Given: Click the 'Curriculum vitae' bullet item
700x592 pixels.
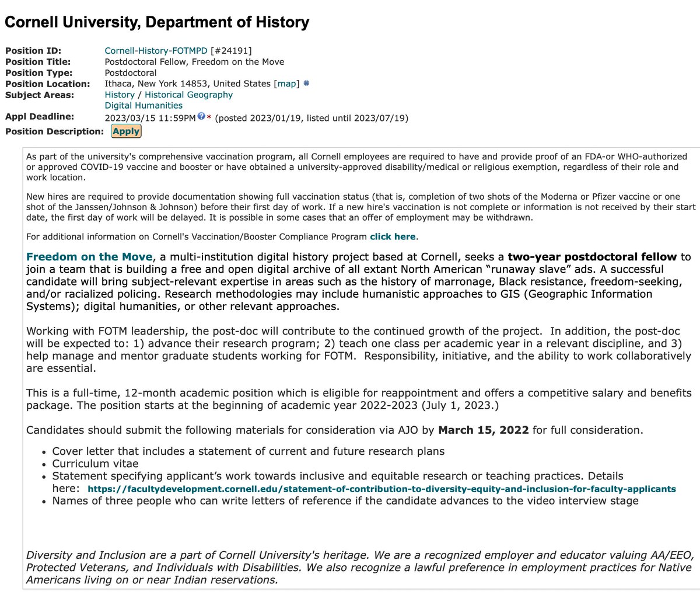Looking at the screenshot, I should coord(96,464).
